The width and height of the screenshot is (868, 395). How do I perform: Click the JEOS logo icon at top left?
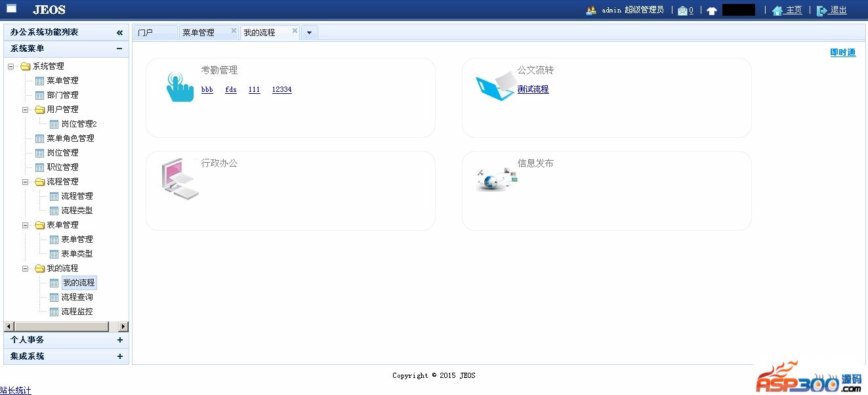click(12, 9)
